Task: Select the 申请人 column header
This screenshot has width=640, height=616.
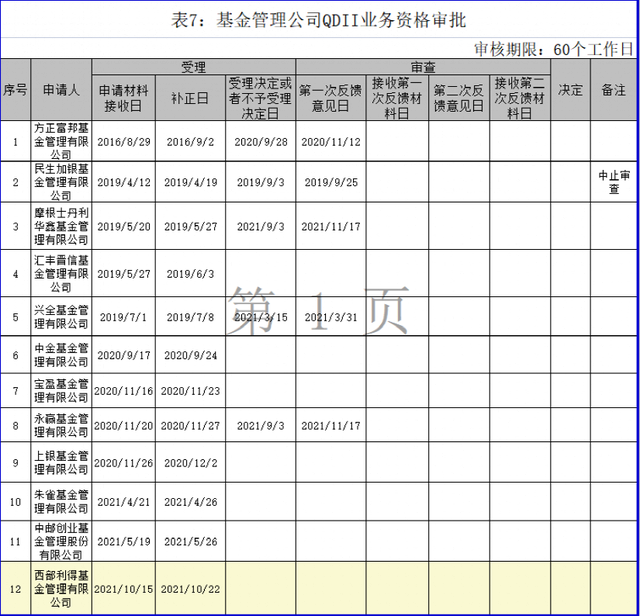Action: (61, 90)
